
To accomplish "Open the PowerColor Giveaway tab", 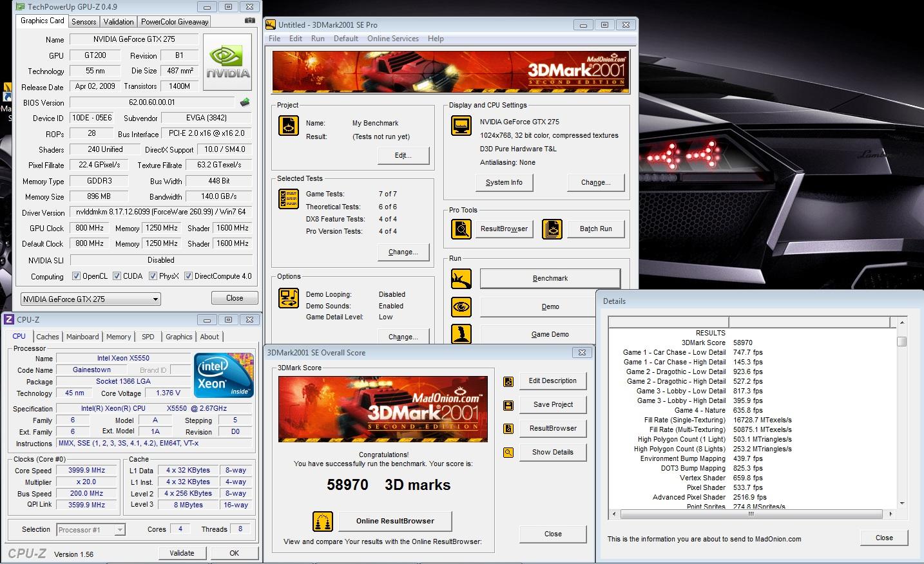I will click(x=175, y=21).
